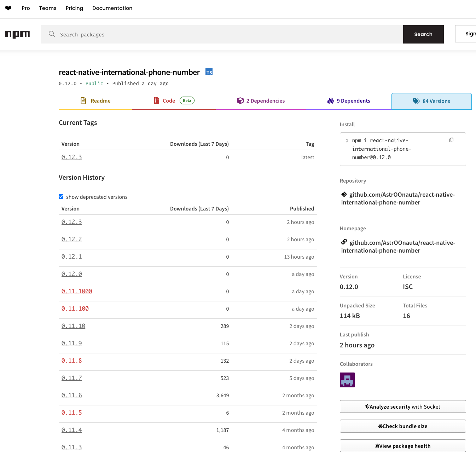Screen dimensions: 476x456
Task: Click the TypeScript TS badge icon
Action: pos(209,72)
